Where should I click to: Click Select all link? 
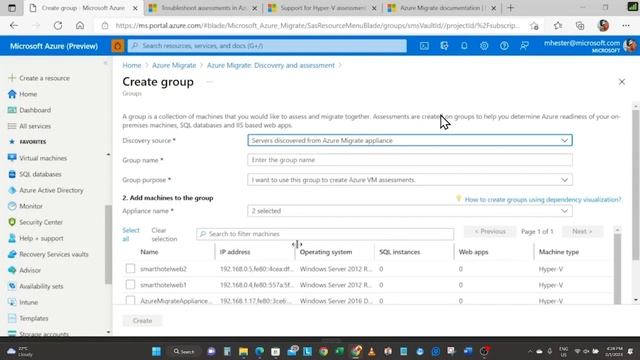131,234
